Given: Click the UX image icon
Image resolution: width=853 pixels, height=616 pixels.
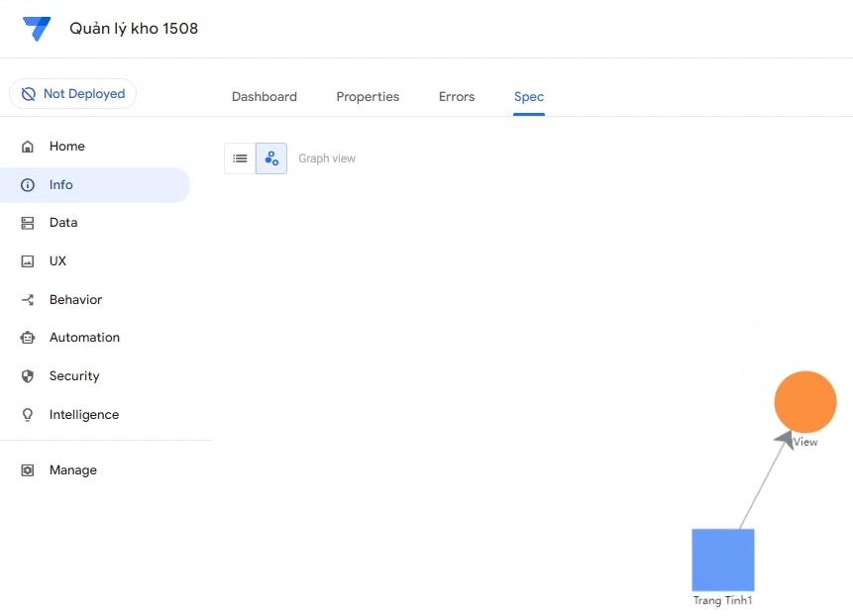Looking at the screenshot, I should (27, 261).
